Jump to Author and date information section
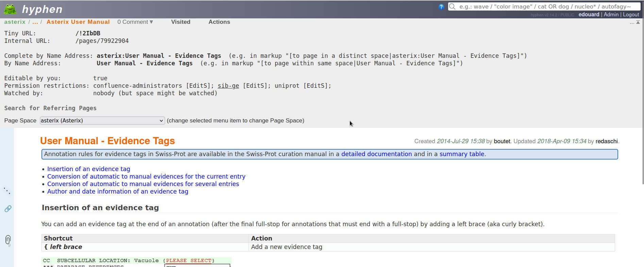The height and width of the screenshot is (267, 644). pos(118,191)
